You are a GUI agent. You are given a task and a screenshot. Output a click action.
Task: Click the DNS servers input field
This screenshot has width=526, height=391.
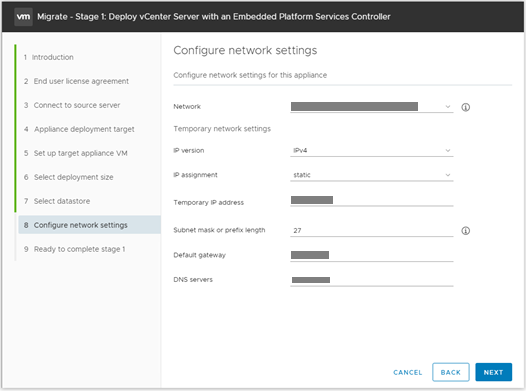coord(372,280)
